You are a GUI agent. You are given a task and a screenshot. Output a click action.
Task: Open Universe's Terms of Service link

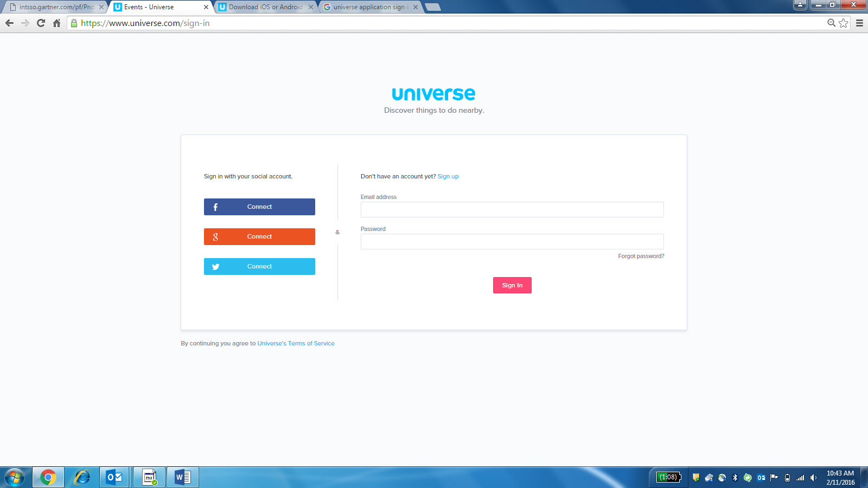tap(296, 343)
